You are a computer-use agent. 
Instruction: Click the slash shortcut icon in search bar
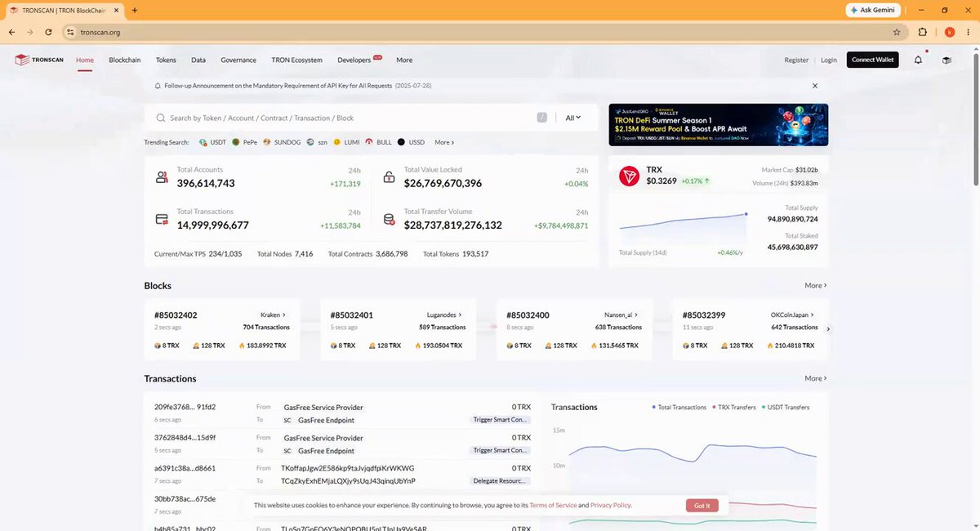click(542, 118)
